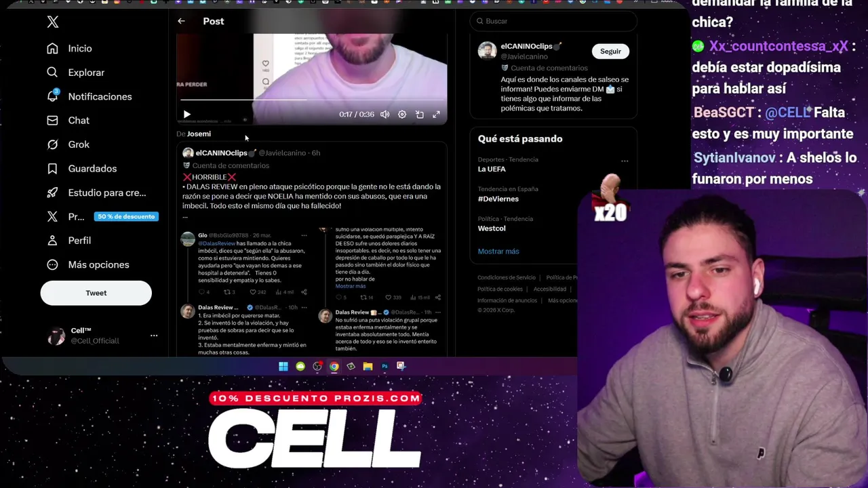
Task: Open Grok in the sidebar
Action: tap(68, 144)
